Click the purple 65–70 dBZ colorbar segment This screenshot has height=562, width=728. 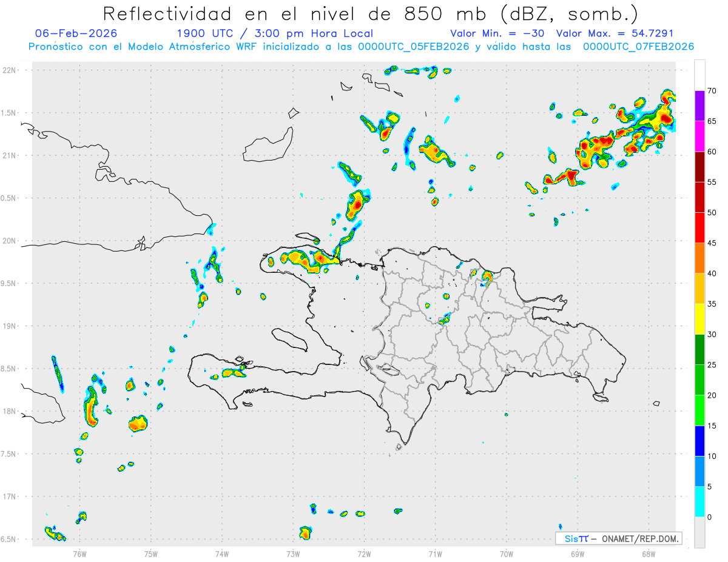[x=699, y=106]
